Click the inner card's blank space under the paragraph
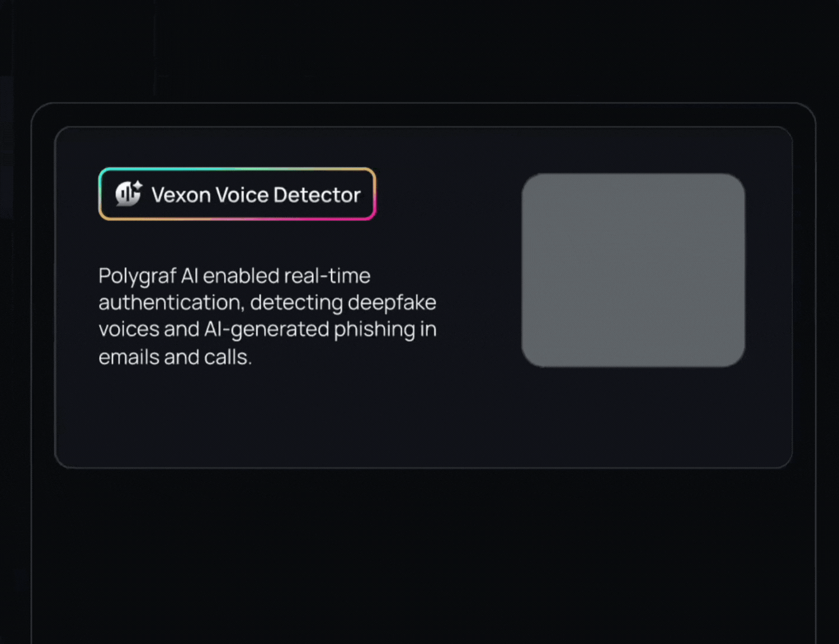The width and height of the screenshot is (839, 644). pos(280,419)
